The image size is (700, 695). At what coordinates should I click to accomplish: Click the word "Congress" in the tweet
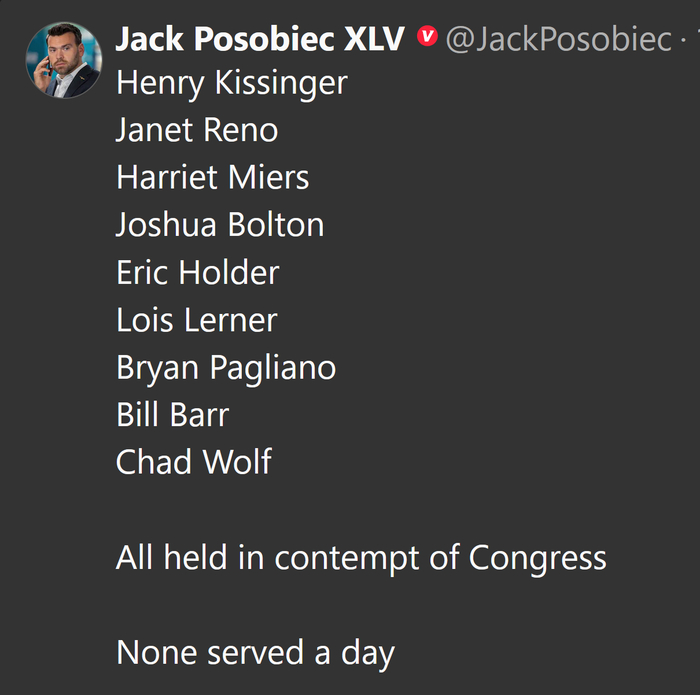537,557
